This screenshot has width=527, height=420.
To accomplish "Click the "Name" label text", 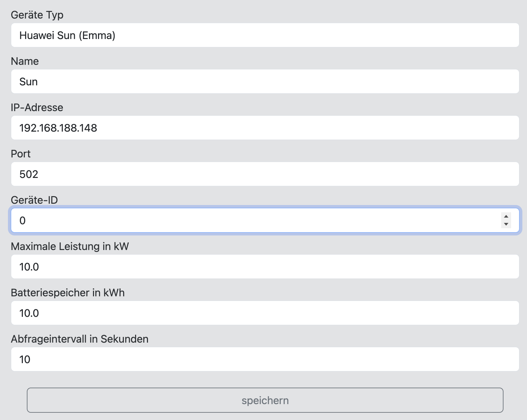I will (25, 61).
